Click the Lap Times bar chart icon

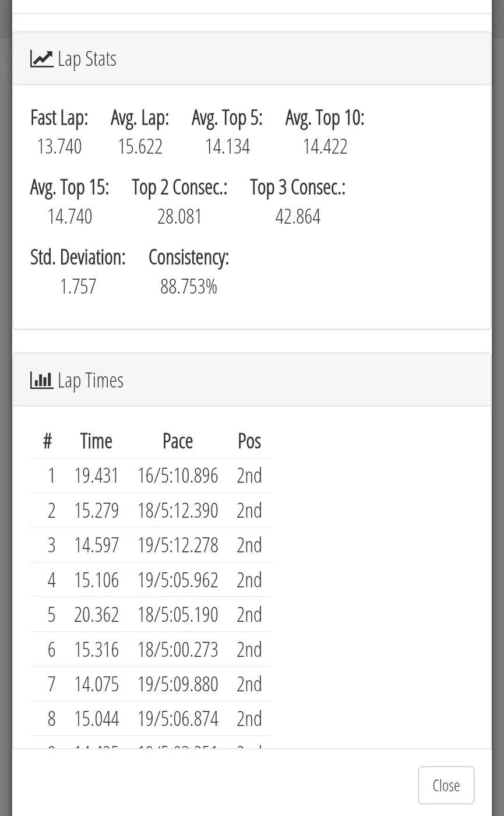(x=41, y=381)
